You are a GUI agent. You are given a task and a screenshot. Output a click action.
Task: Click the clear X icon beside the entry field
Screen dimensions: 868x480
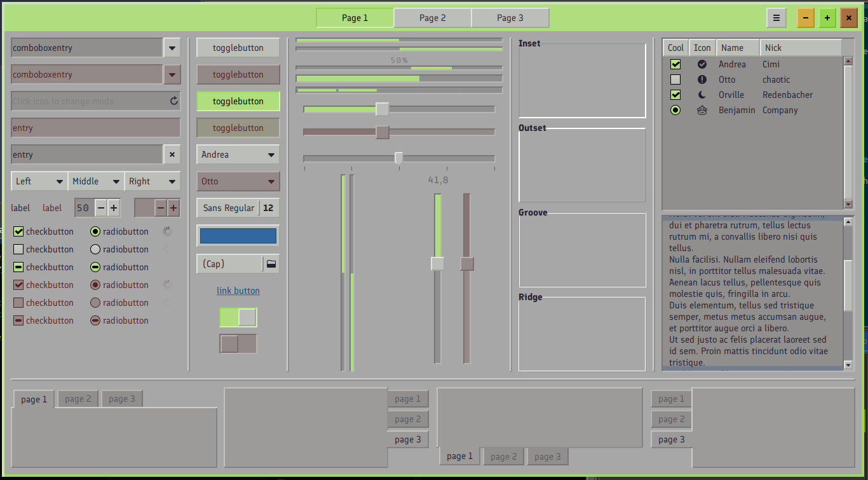172,154
